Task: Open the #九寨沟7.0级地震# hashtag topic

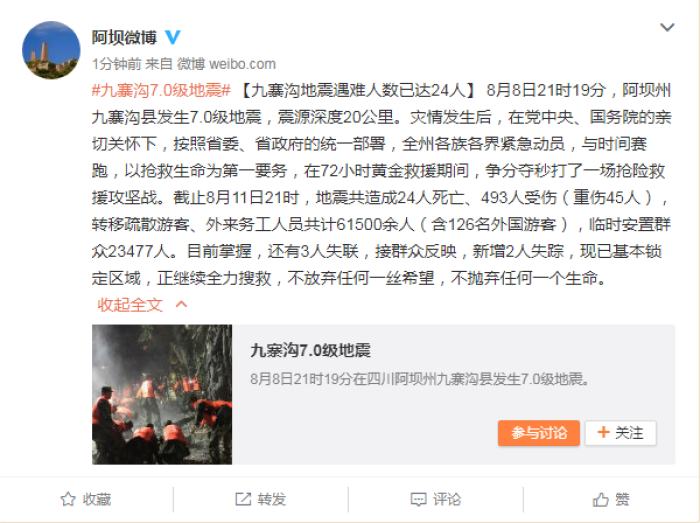Action: pyautogui.click(x=161, y=91)
